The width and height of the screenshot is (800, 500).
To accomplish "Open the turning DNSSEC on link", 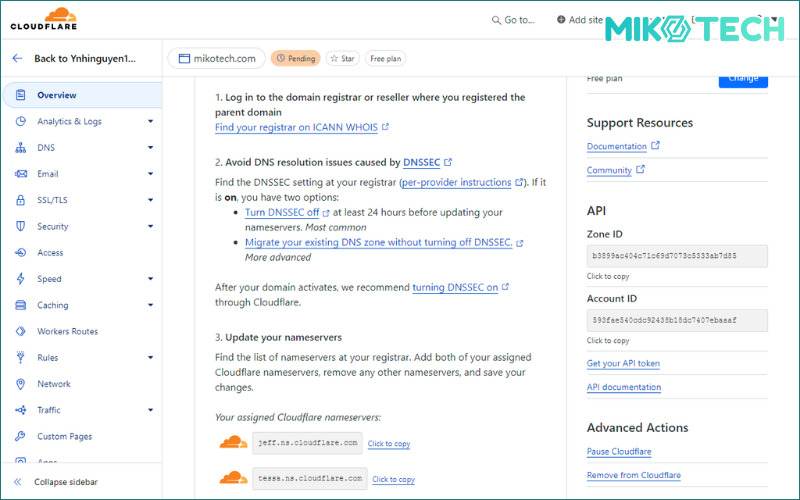I will point(455,287).
